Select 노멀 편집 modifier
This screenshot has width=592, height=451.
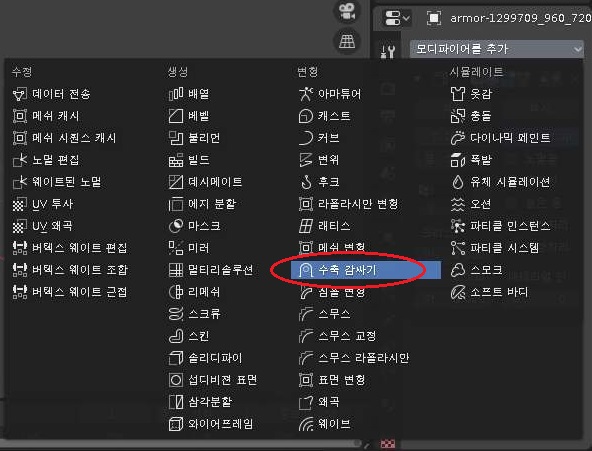coord(46,160)
